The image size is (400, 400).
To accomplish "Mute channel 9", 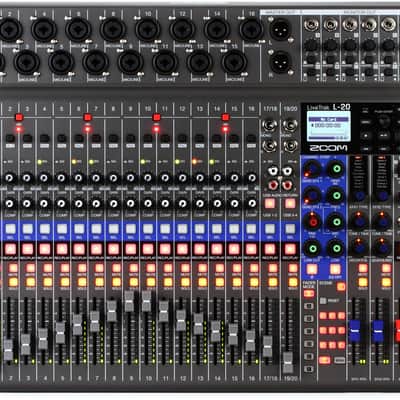I will tap(134, 268).
